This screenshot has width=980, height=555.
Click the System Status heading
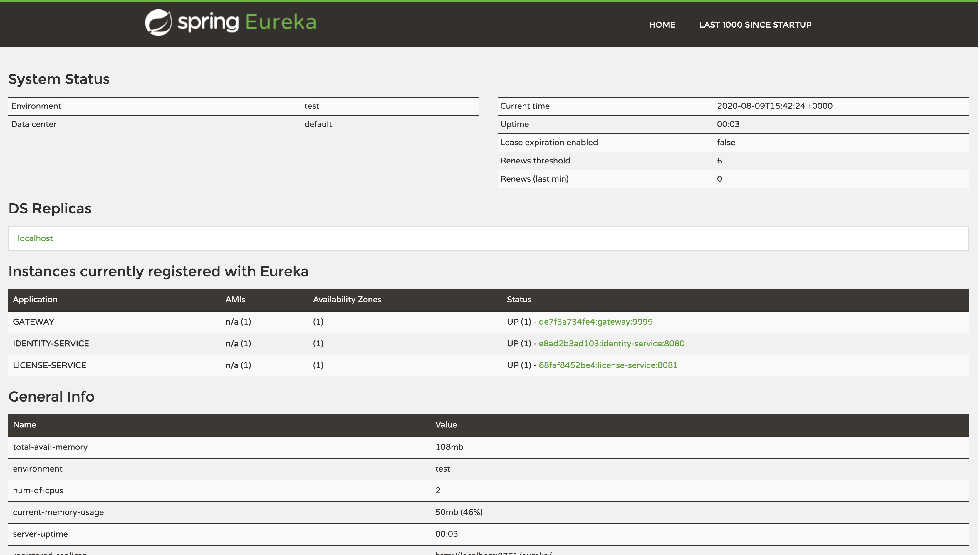(x=59, y=79)
